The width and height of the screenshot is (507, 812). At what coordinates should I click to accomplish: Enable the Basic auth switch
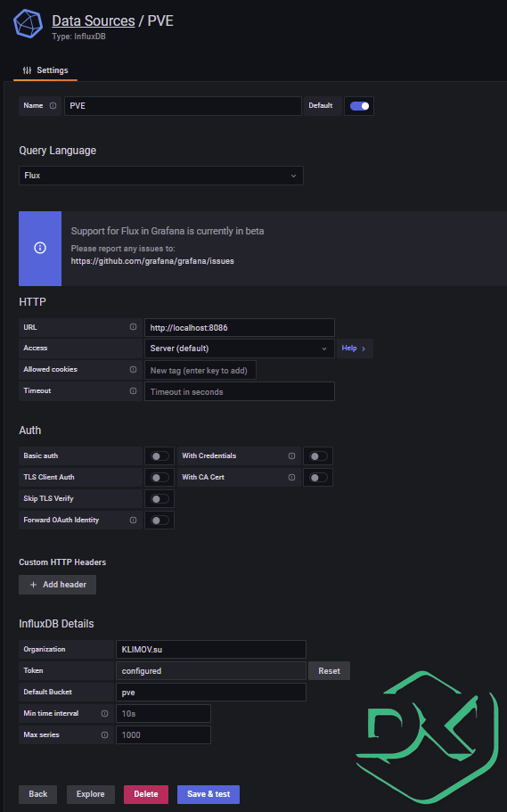tap(159, 455)
